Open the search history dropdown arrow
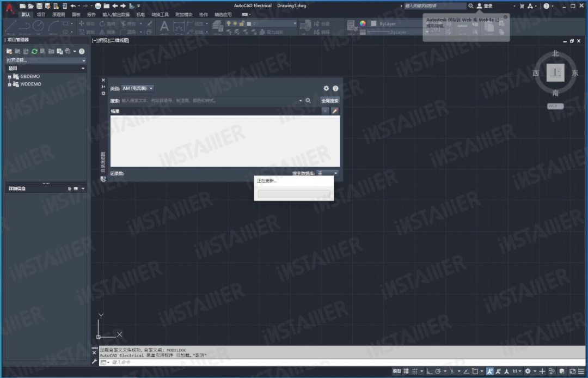This screenshot has height=378, width=588. [301, 101]
